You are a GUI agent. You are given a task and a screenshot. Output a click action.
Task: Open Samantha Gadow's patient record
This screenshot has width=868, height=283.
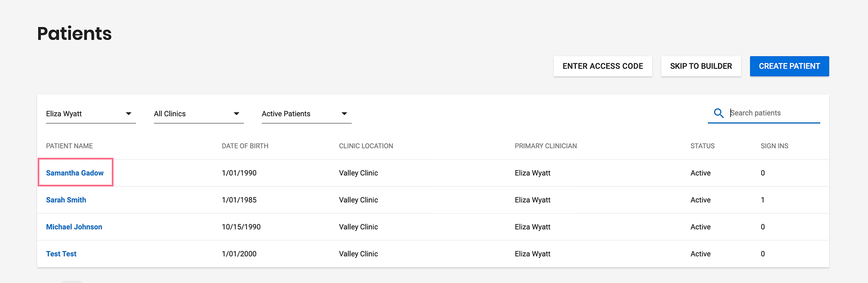(x=75, y=173)
